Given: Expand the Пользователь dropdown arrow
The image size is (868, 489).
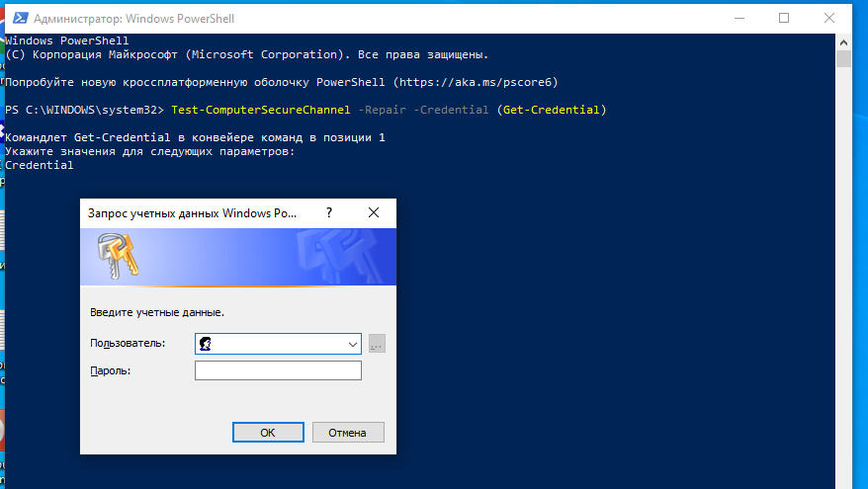Looking at the screenshot, I should click(353, 344).
